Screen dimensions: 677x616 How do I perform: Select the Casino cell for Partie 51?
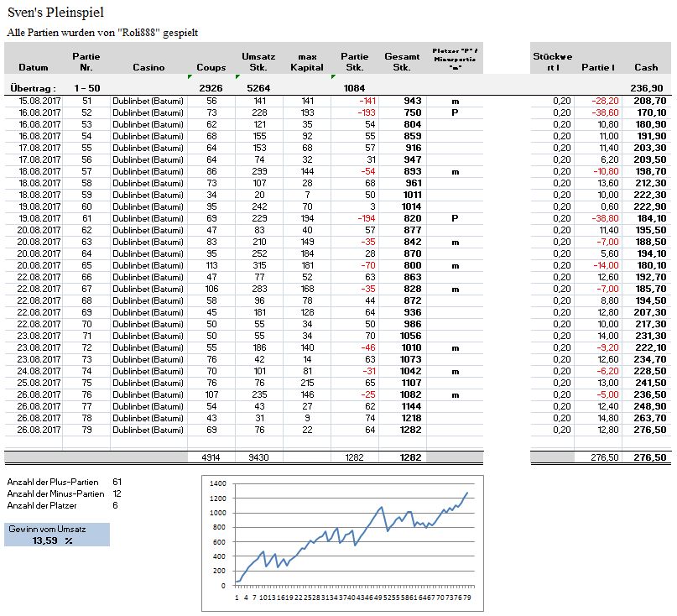(148, 100)
